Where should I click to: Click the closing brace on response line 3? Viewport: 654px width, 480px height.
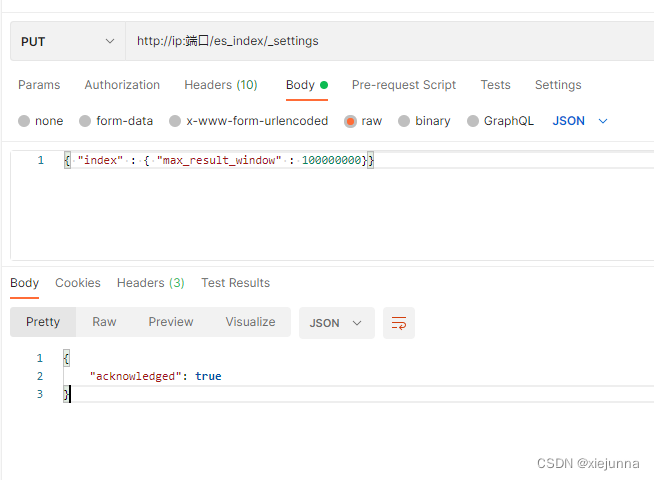[65, 394]
